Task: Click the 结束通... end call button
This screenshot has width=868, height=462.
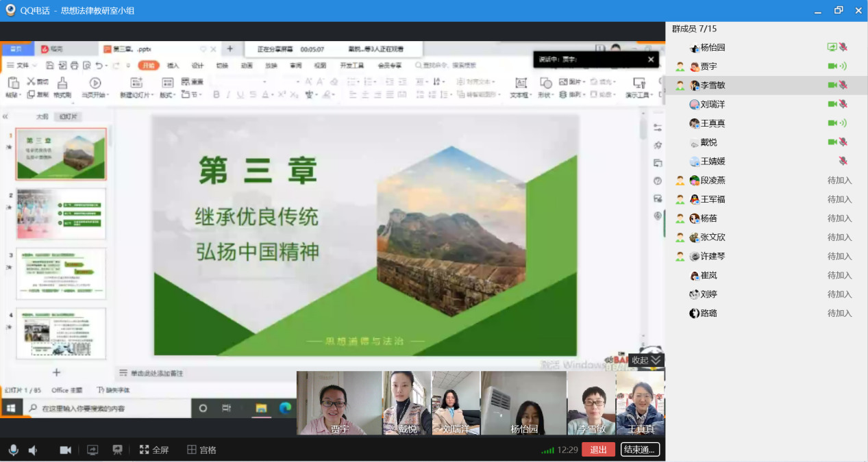Action: (641, 450)
